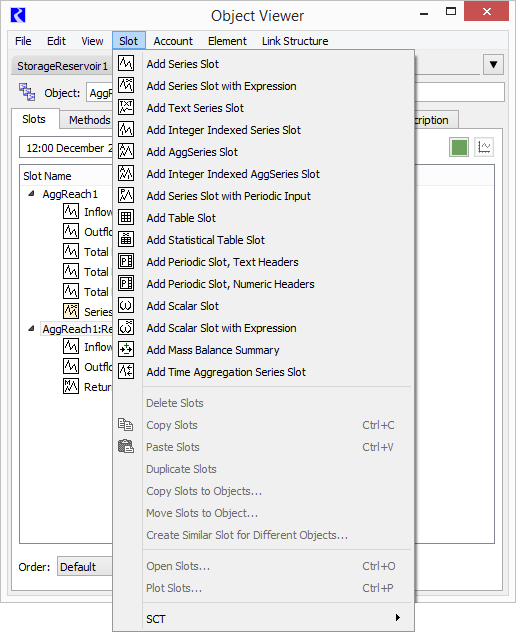Click the object selector icon beside Object label
Image resolution: width=516 pixels, height=632 pixels.
27,92
